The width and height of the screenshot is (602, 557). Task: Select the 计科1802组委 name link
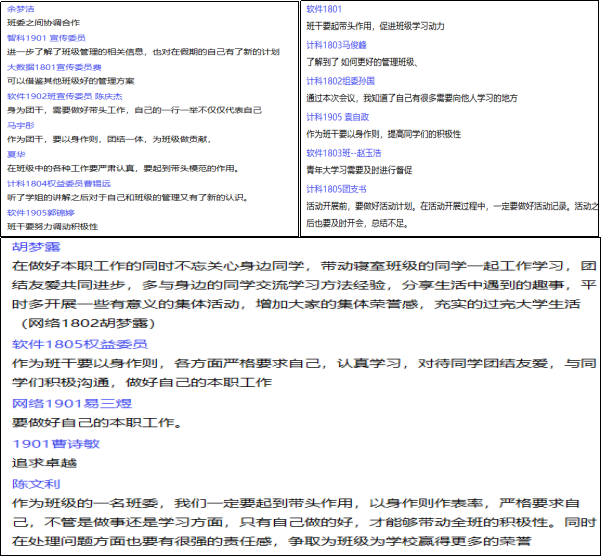click(339, 81)
